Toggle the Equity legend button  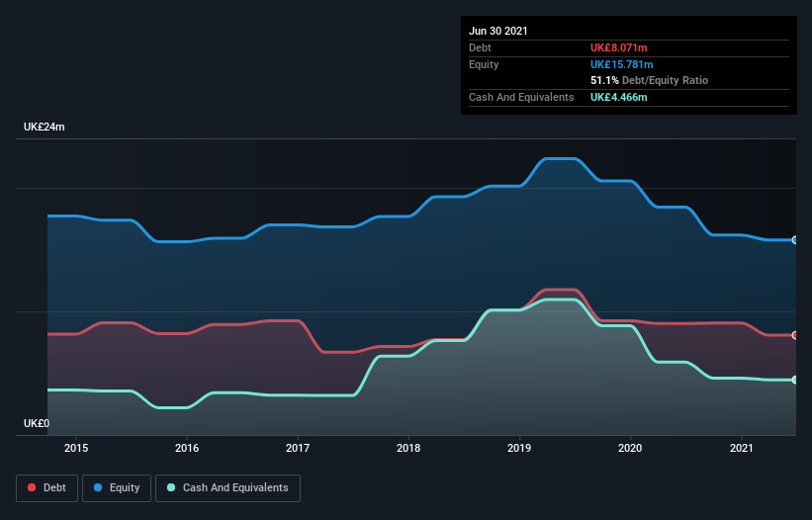tap(117, 488)
